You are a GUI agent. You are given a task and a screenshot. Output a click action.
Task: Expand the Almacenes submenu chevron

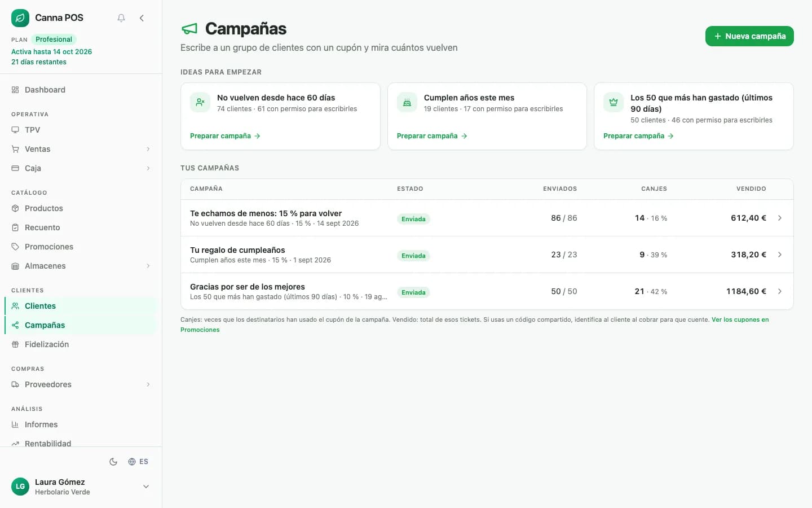[148, 266]
